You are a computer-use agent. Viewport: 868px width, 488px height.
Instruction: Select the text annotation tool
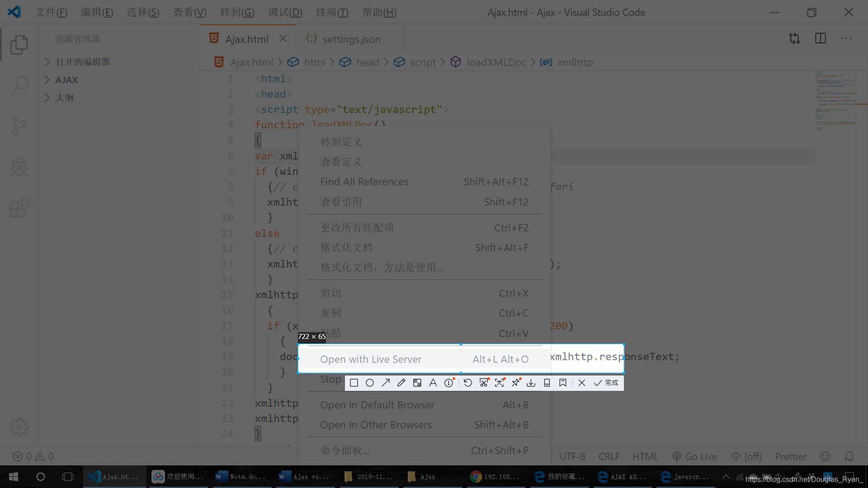click(433, 383)
